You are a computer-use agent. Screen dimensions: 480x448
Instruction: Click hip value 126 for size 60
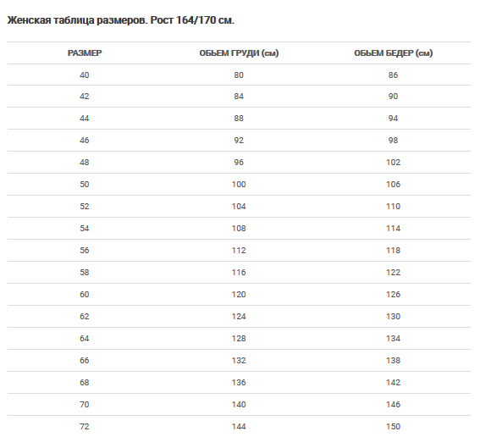pos(393,295)
